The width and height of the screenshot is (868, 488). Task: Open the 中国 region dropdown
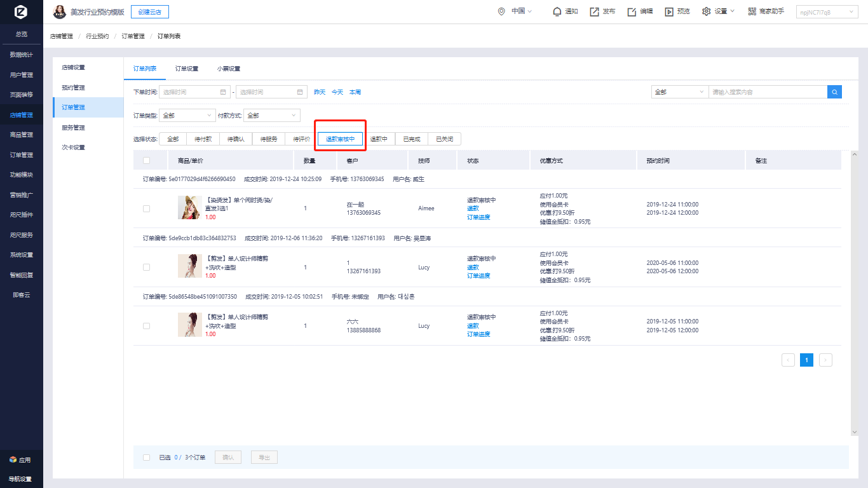[x=522, y=11]
